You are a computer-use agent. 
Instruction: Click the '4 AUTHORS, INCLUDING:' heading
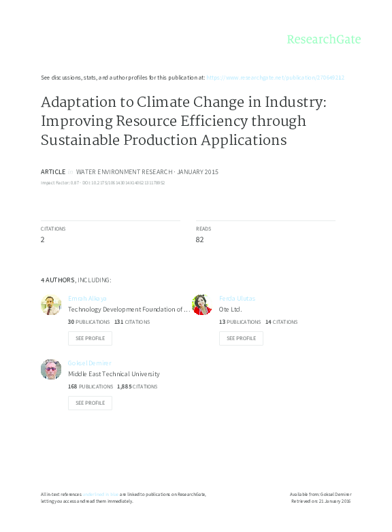pyautogui.click(x=76, y=280)
